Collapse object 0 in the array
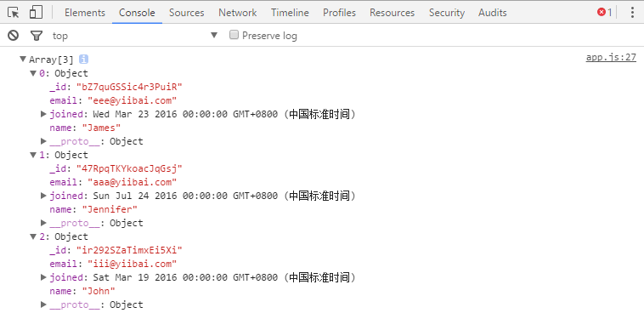This screenshot has width=644, height=313. pyautogui.click(x=33, y=73)
